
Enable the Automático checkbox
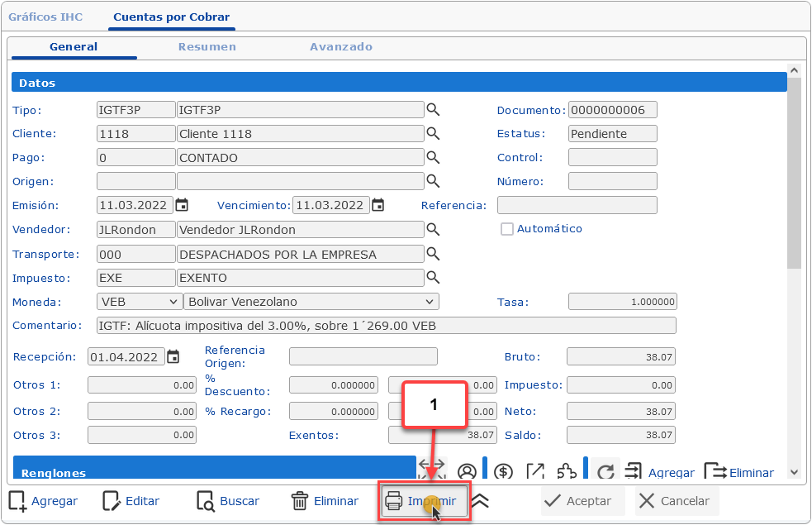(x=507, y=229)
